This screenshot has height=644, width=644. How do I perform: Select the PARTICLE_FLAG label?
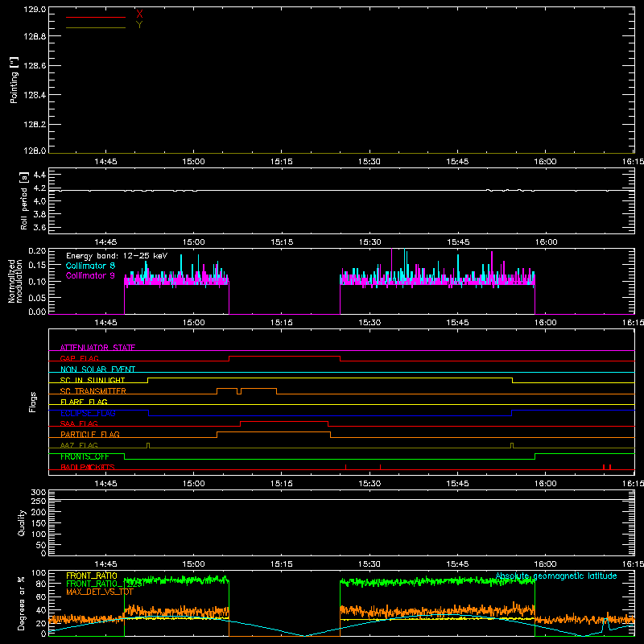coord(90,434)
